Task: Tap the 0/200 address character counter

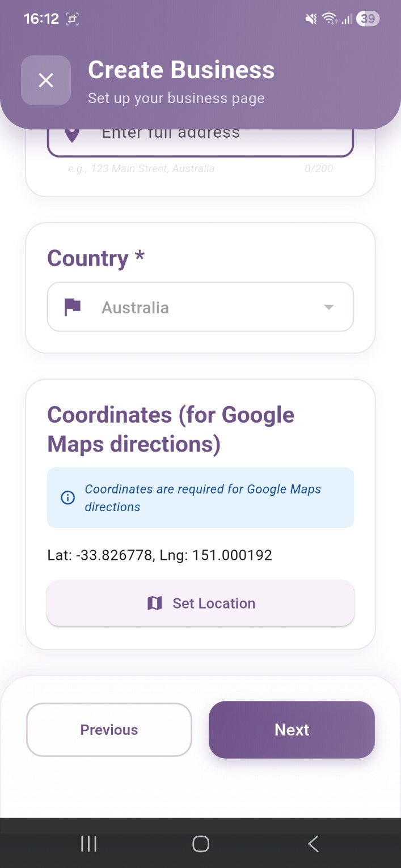Action: point(319,169)
